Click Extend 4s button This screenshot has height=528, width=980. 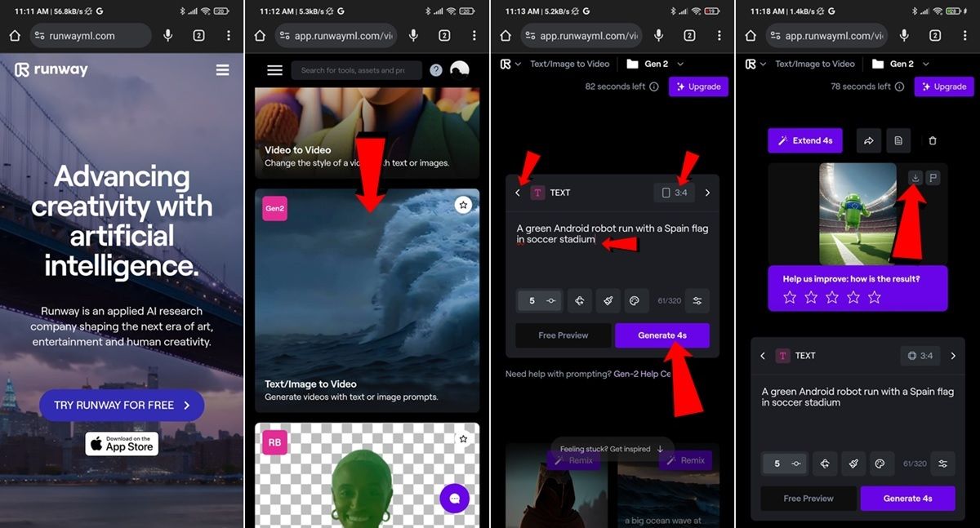point(805,140)
